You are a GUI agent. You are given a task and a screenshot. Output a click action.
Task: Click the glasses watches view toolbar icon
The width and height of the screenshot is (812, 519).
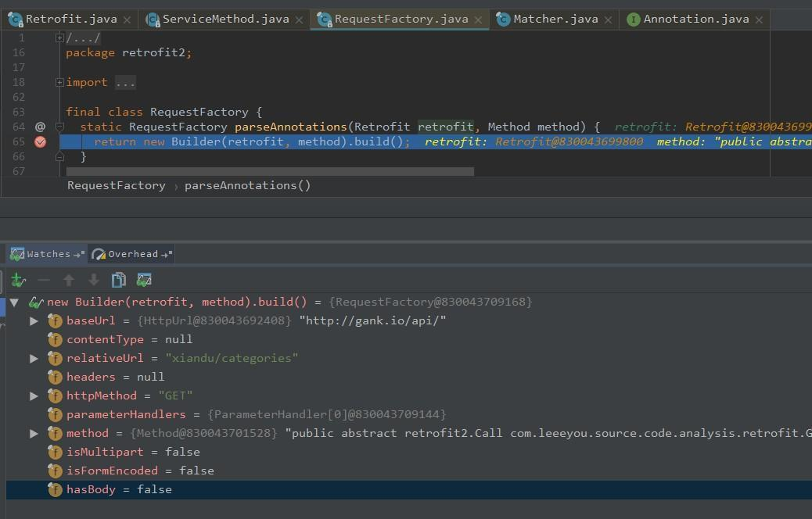(144, 280)
